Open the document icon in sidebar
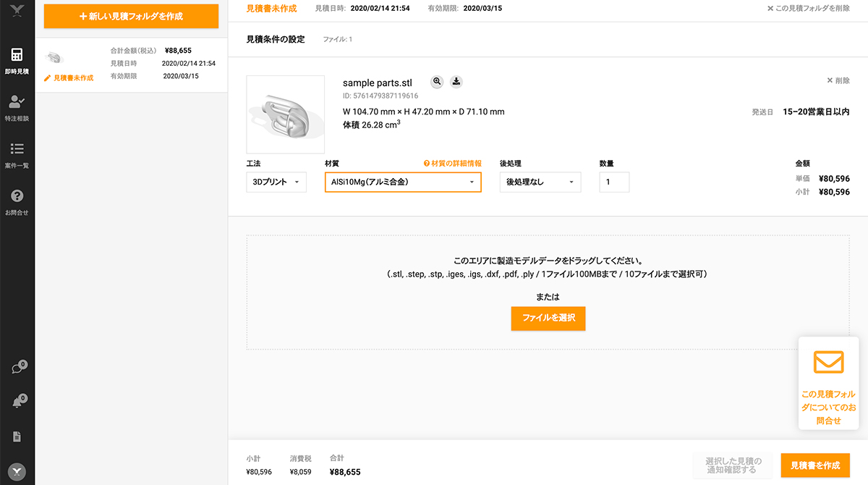Screen dimensions: 868x485 click(17, 436)
